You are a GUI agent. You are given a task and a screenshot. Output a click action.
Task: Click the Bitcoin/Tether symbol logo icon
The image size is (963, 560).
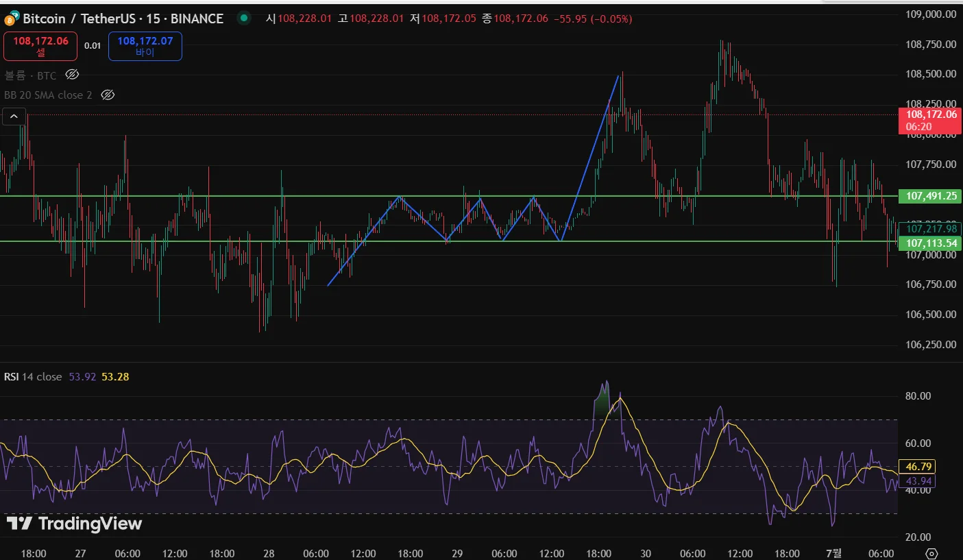click(x=12, y=18)
